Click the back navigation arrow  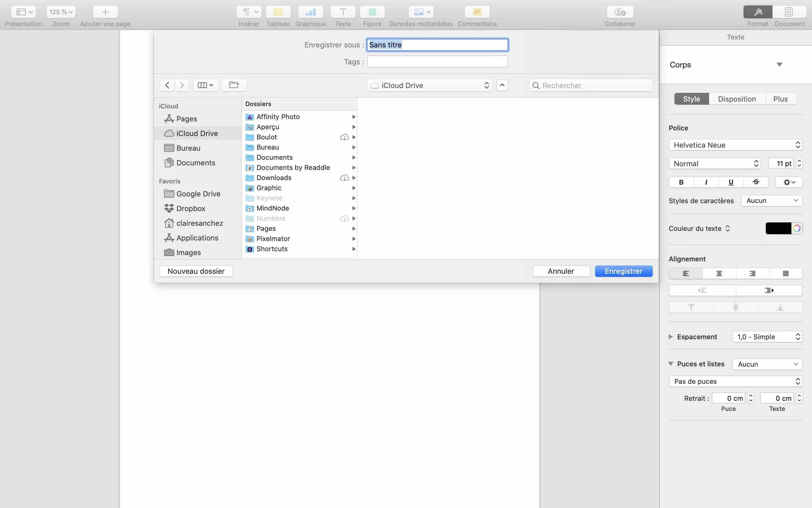(x=167, y=85)
